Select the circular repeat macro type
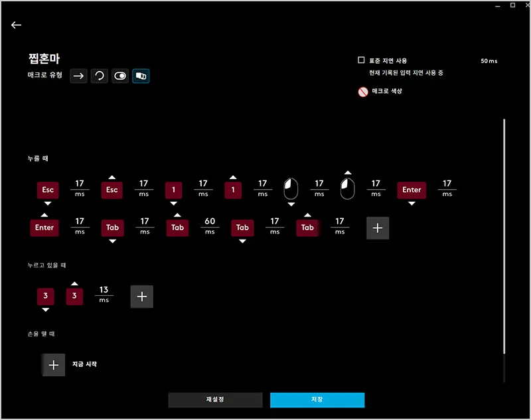Viewport: 531px width, 420px height. [x=100, y=76]
